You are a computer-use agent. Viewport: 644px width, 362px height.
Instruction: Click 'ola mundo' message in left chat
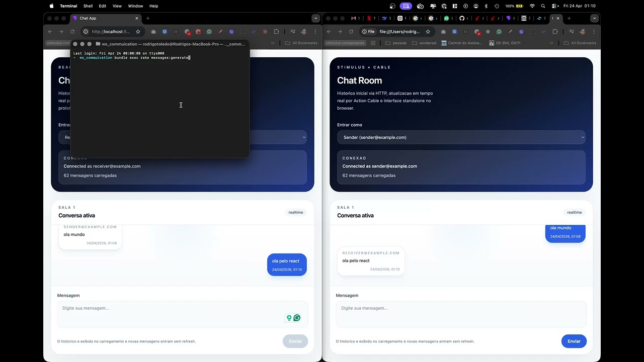tap(74, 234)
